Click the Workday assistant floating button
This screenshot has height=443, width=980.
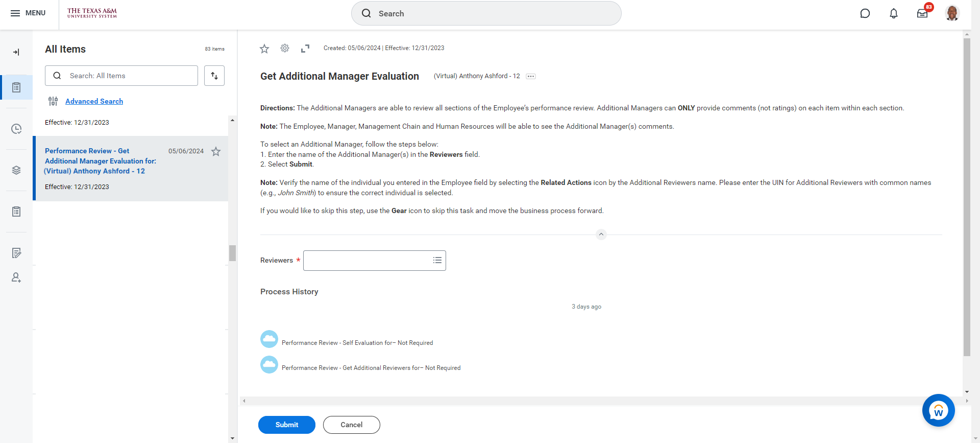pos(938,410)
